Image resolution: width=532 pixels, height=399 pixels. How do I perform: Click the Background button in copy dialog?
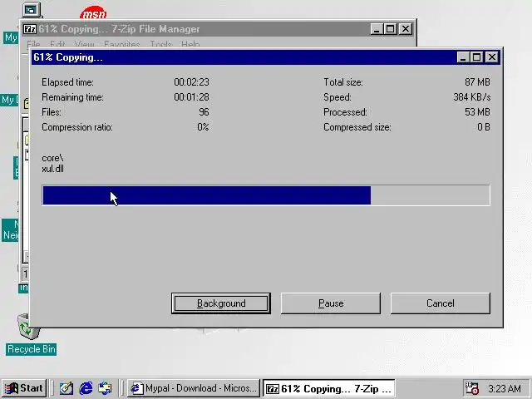pyautogui.click(x=221, y=303)
